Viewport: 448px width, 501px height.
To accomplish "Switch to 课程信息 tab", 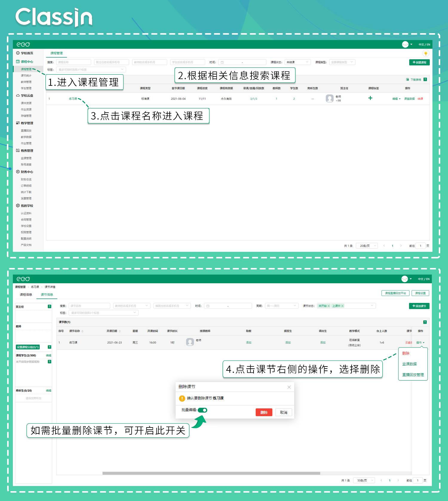I will point(26,295).
